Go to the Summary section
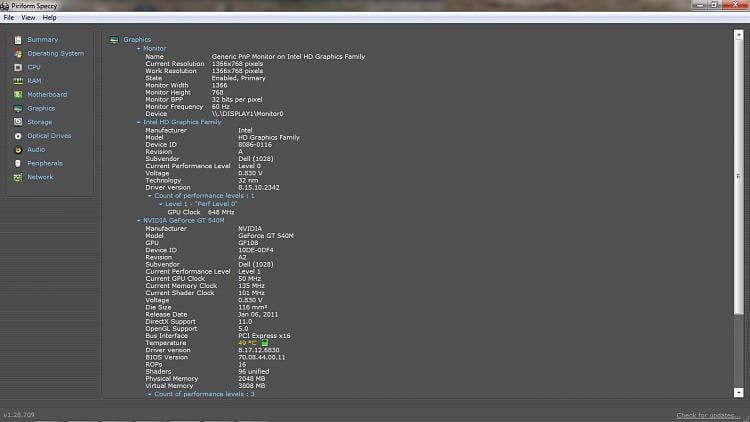 click(43, 40)
